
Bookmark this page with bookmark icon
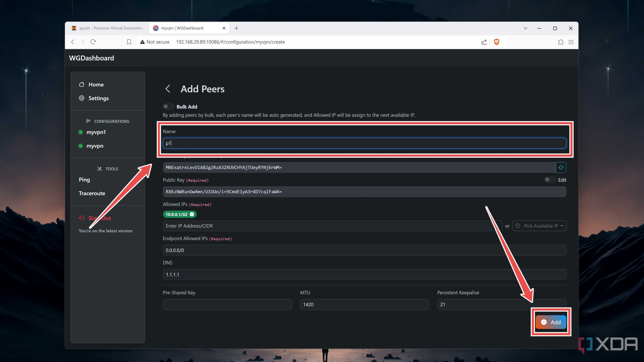pyautogui.click(x=129, y=42)
